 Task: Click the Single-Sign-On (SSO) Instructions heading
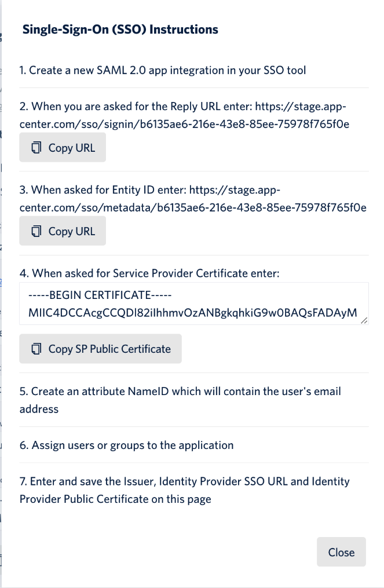click(120, 30)
